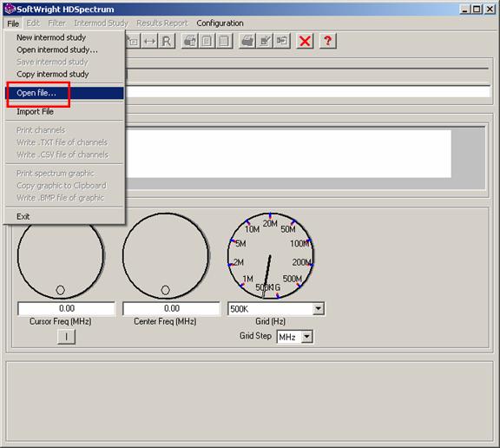Click the printer-with-page toolbar icon
Screen dimensions: 500x448
click(190, 41)
